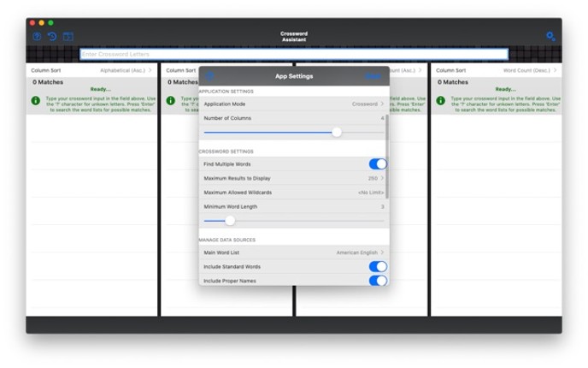588x368 pixels.
Task: Click the App Settings title text
Action: pyautogui.click(x=294, y=76)
